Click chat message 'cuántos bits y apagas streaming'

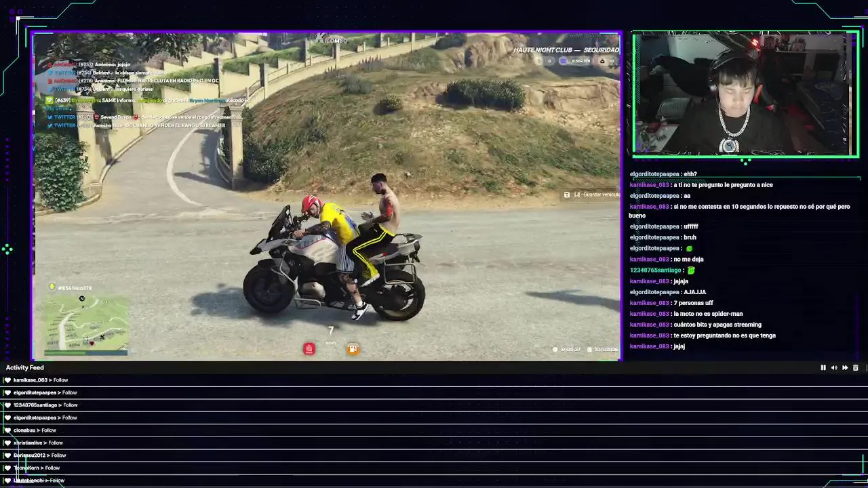[x=717, y=325]
